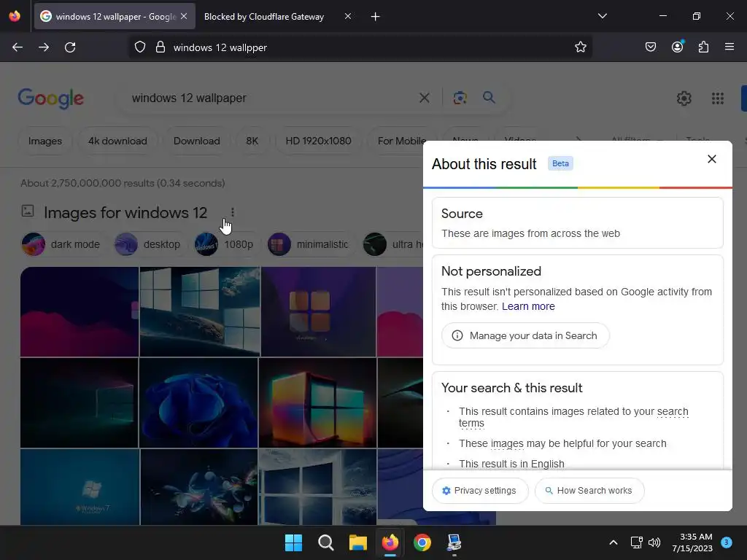This screenshot has height=560, width=747.
Task: Search by image with Google Lens icon
Action: pos(460,98)
